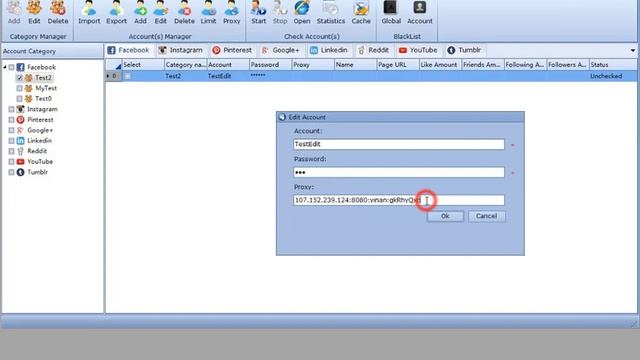Check the Instagram category checkbox
The width and height of the screenshot is (640, 360).
[x=11, y=109]
